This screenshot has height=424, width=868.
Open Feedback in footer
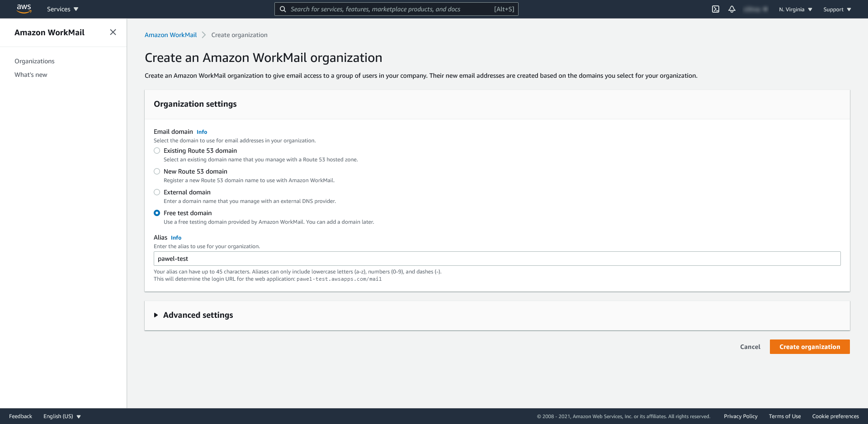coord(20,416)
